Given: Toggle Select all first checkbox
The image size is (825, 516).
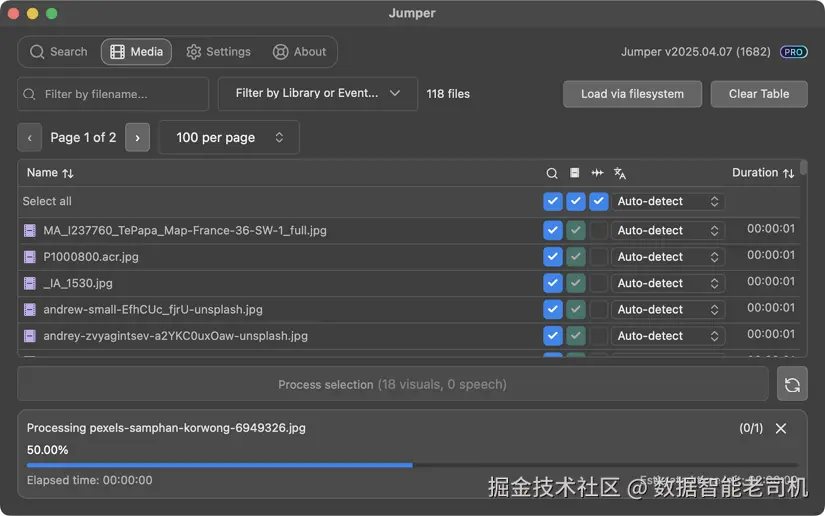Looking at the screenshot, I should click(553, 201).
